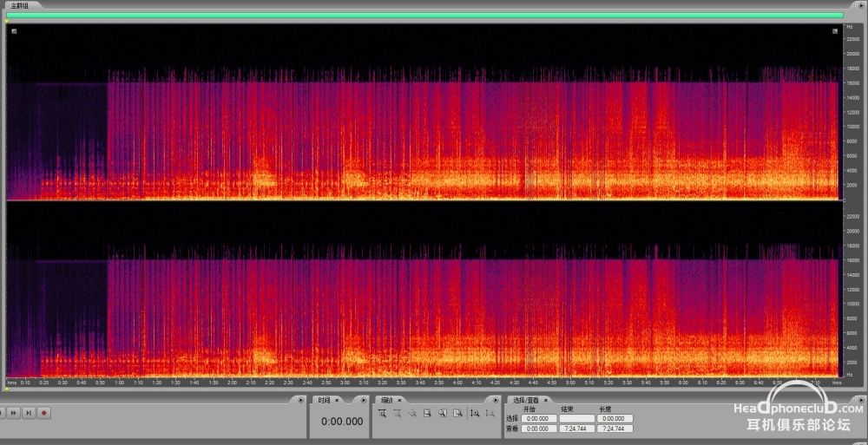Image resolution: width=868 pixels, height=445 pixels.
Task: Click empty 选择 end time field
Action: click(x=577, y=418)
